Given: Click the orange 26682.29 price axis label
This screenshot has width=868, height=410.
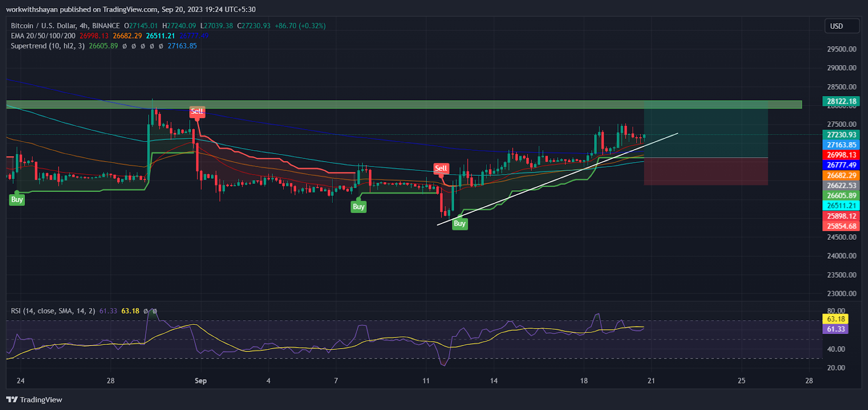Looking at the screenshot, I should point(841,176).
